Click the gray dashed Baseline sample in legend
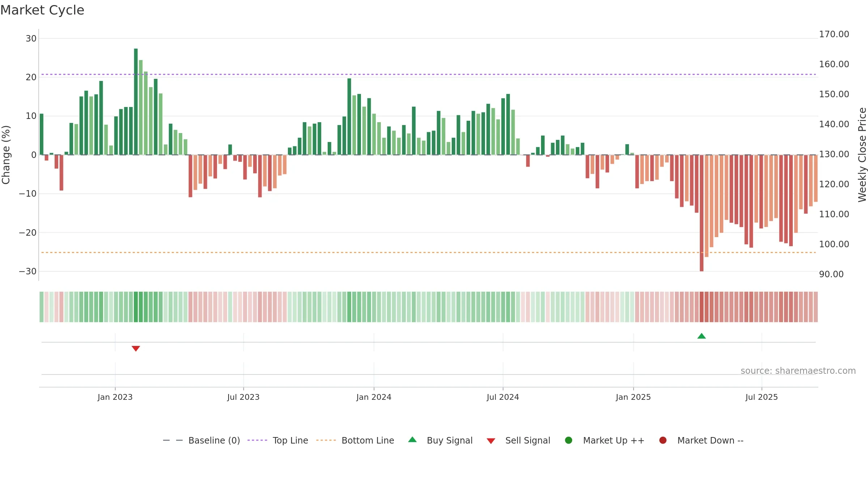The width and height of the screenshot is (868, 488). 173,440
